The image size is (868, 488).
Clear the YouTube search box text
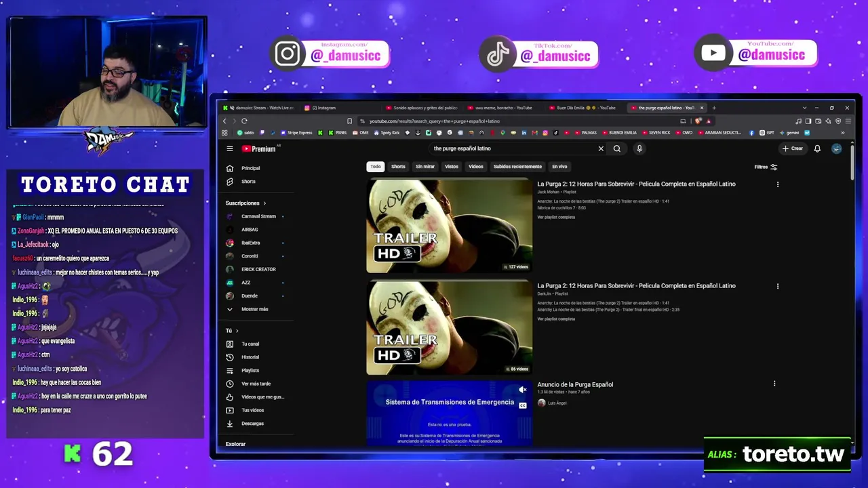601,148
